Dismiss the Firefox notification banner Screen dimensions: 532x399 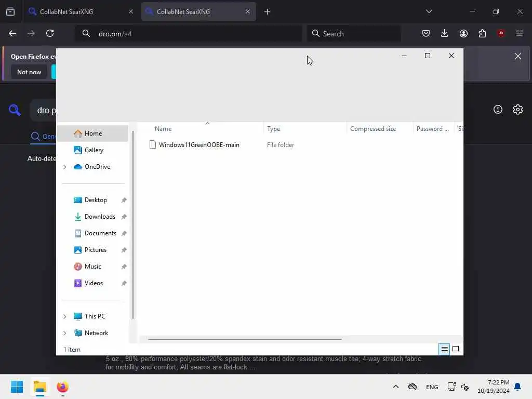518,56
